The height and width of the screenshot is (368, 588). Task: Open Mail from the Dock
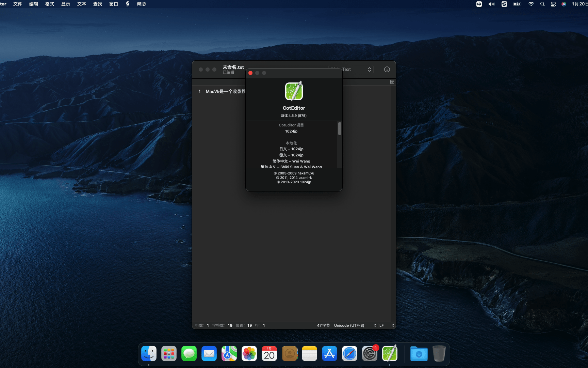pyautogui.click(x=209, y=354)
